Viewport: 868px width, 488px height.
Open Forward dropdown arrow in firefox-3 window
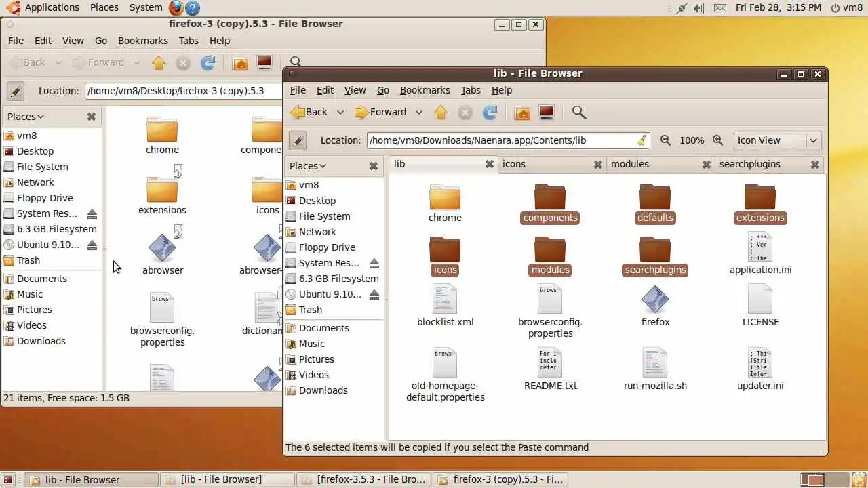136,63
